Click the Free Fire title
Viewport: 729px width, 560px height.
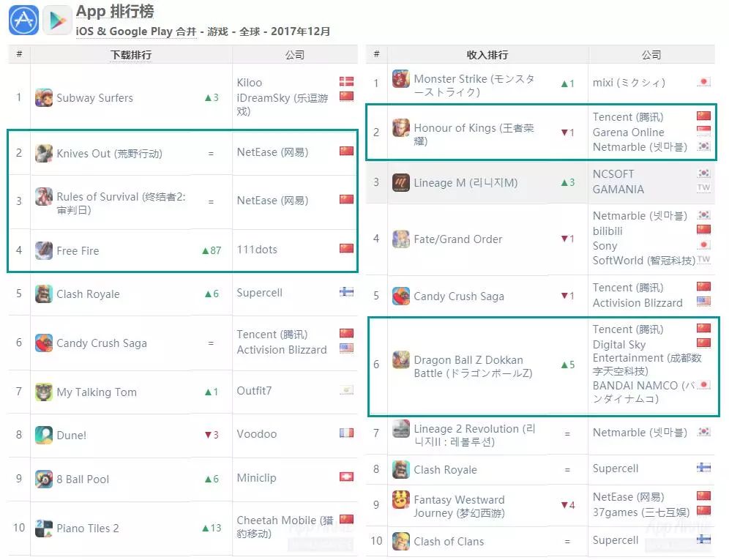pos(78,251)
